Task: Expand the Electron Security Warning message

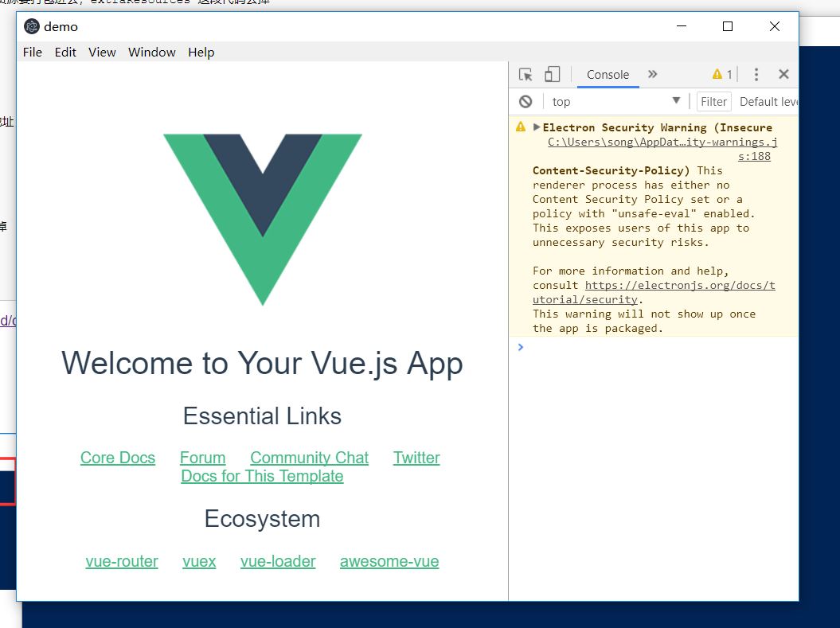Action: pos(537,127)
